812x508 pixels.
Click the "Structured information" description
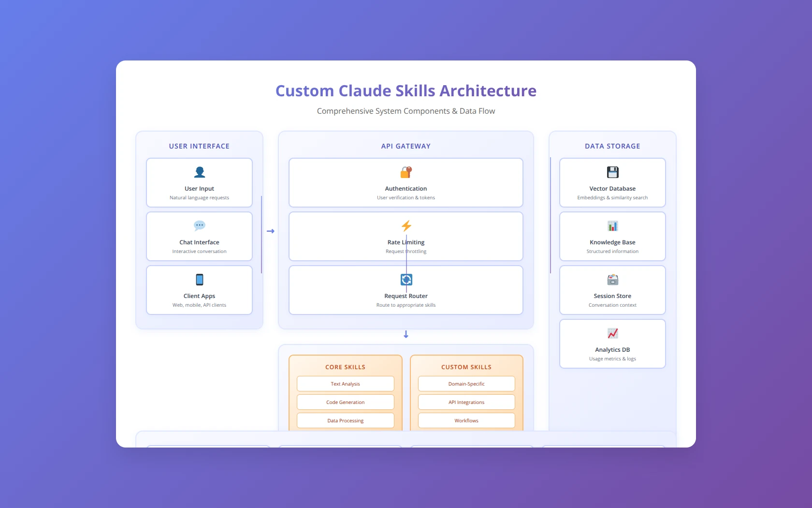coord(612,252)
